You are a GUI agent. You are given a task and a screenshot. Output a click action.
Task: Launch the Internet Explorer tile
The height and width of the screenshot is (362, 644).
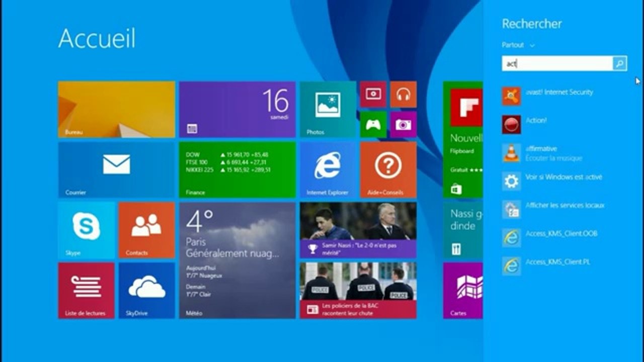click(328, 170)
